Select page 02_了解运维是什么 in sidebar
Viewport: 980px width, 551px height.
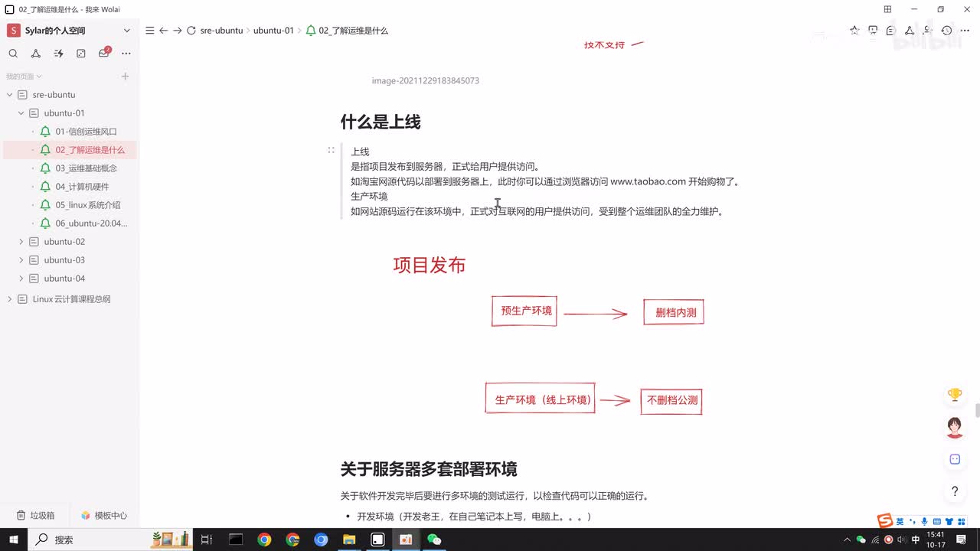(x=70, y=150)
